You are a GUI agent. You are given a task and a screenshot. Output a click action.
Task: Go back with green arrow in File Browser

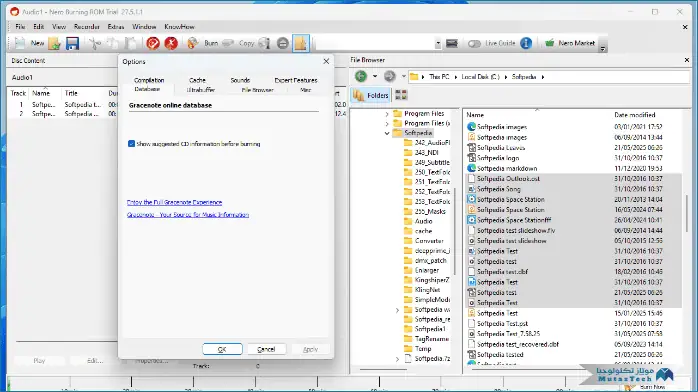pos(361,77)
